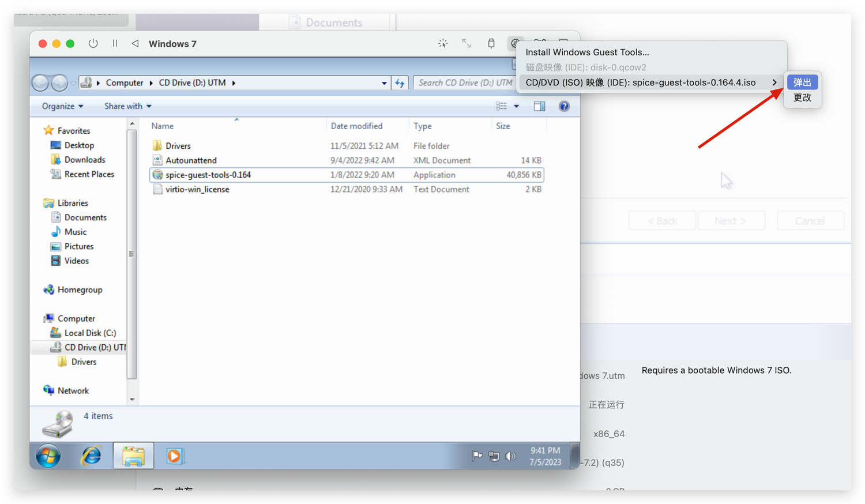
Task: Sort files by the Date modified column
Action: pos(367,126)
